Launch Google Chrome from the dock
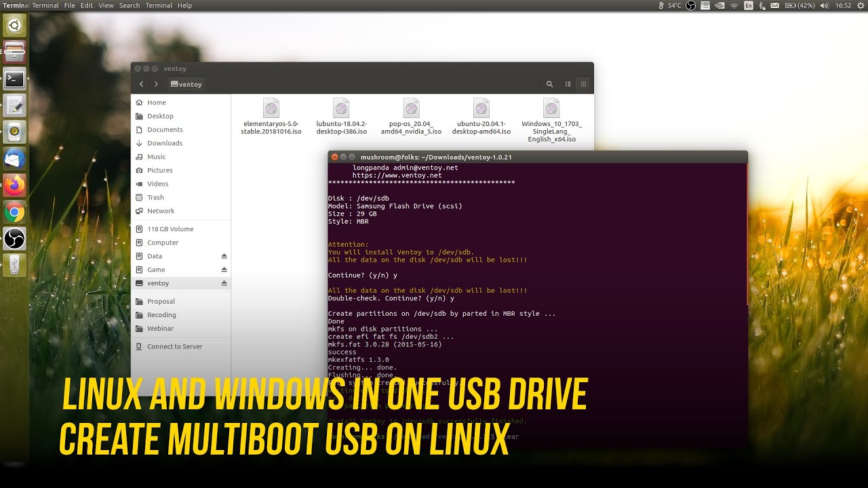 pos(14,211)
